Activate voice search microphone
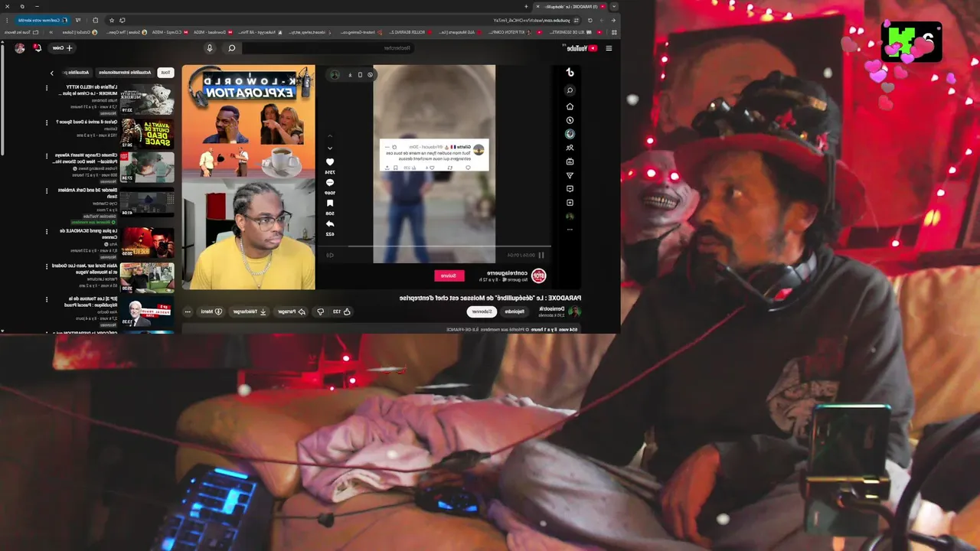 tap(210, 48)
